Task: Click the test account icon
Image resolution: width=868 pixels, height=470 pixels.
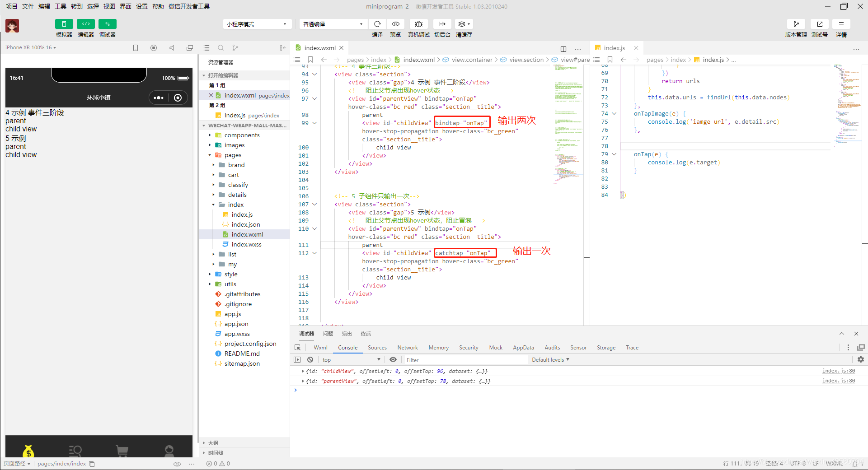Action: click(x=819, y=24)
